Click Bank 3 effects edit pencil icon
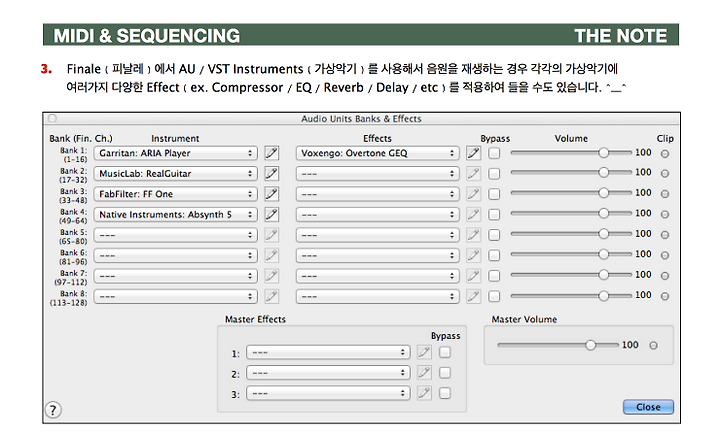 tap(473, 194)
